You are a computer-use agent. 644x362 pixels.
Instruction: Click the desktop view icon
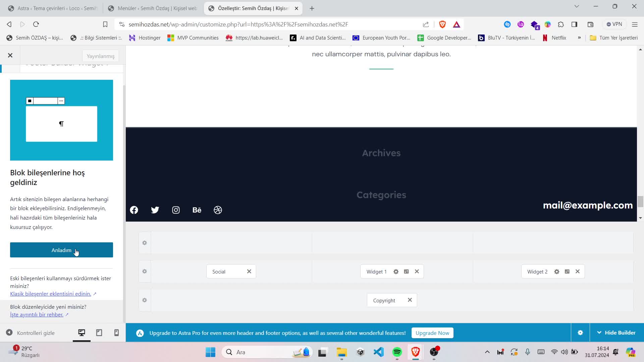(82, 333)
